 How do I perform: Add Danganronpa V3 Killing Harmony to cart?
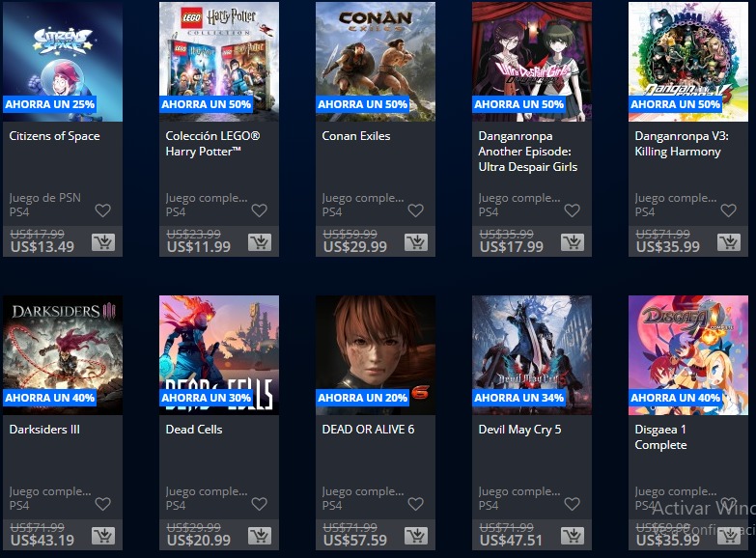click(x=729, y=242)
